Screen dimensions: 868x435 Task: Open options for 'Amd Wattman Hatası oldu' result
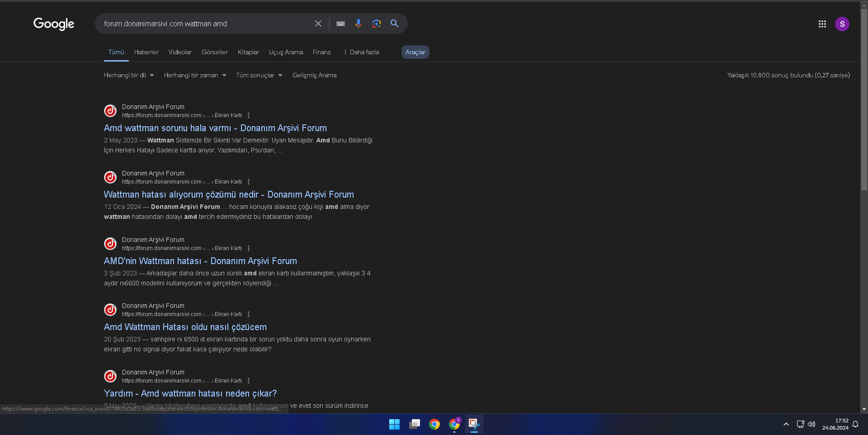coord(249,314)
